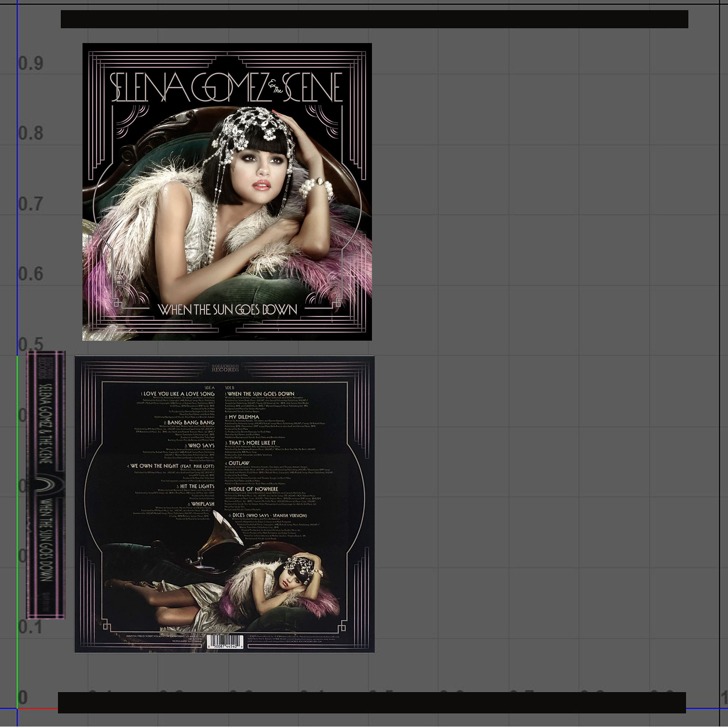Click the "0.9" grid axis label
Screen dimensions: 728x728
click(x=31, y=63)
